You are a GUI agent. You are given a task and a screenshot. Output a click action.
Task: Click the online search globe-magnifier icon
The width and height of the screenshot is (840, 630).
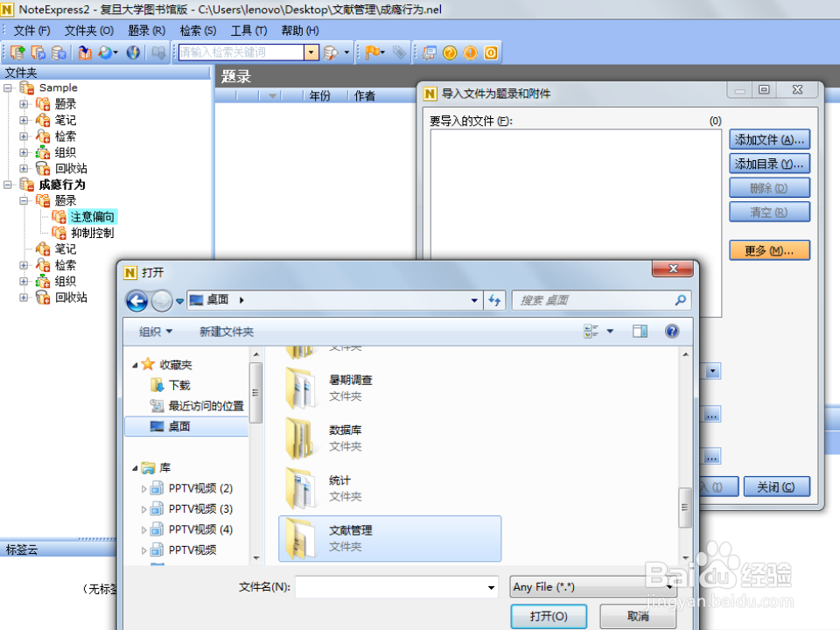(x=106, y=52)
